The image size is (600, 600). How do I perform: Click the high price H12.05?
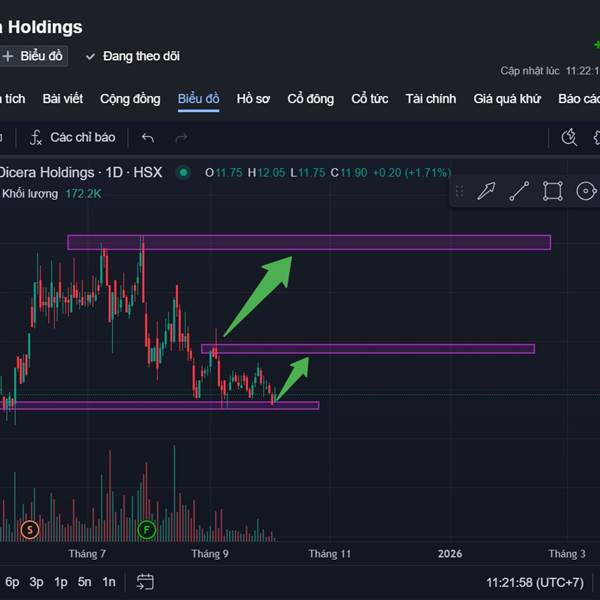coord(266,173)
